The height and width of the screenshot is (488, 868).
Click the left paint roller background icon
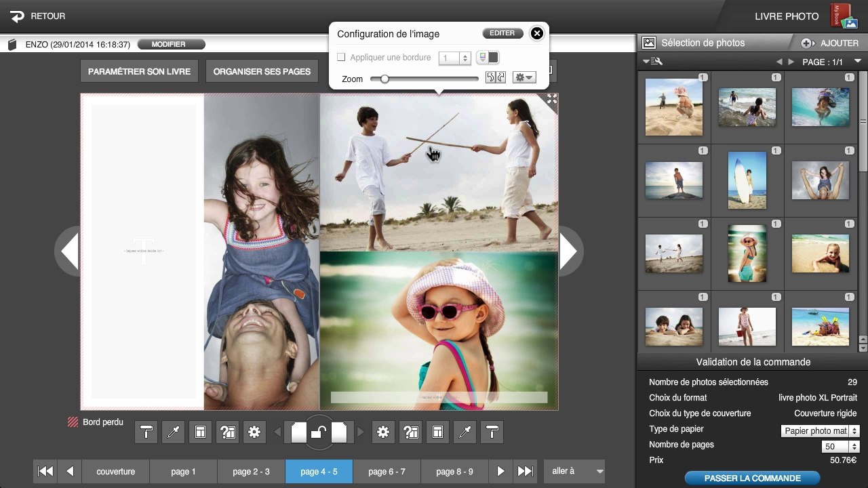click(146, 432)
